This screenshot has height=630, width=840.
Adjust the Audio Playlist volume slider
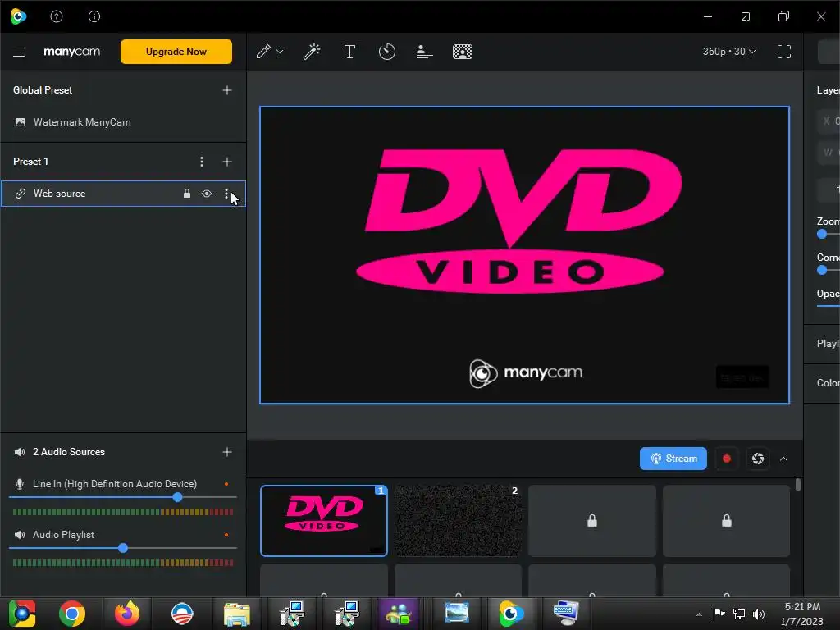pyautogui.click(x=123, y=548)
